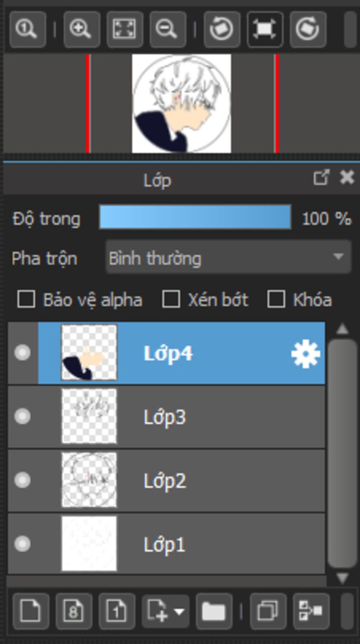Viewport: 360px width, 644px height.
Task: Click the zoom out magnifier icon
Action: [x=168, y=29]
